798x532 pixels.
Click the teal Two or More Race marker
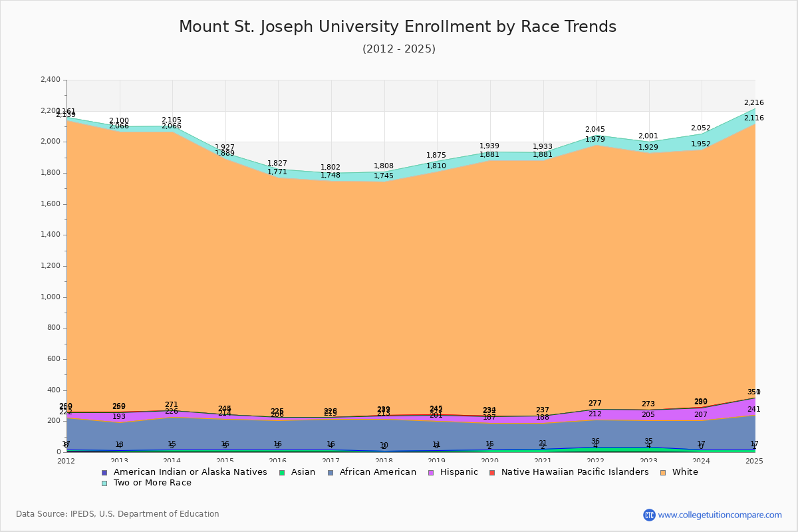pos(104,483)
